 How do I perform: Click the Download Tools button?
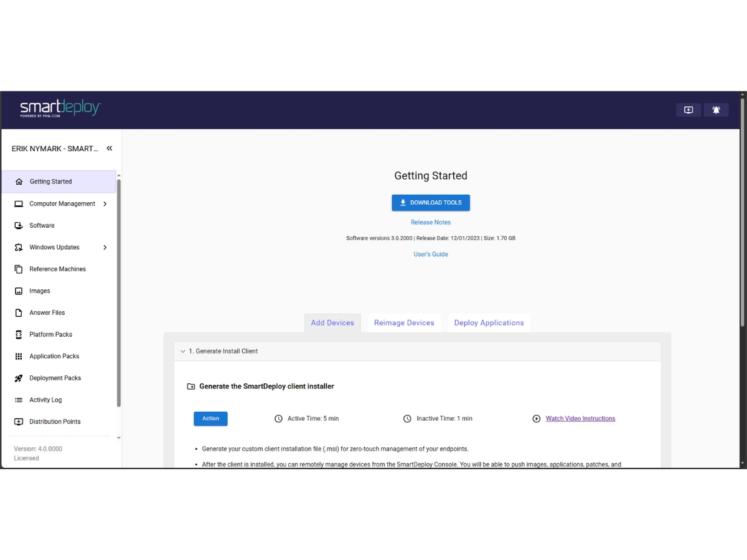click(x=431, y=203)
